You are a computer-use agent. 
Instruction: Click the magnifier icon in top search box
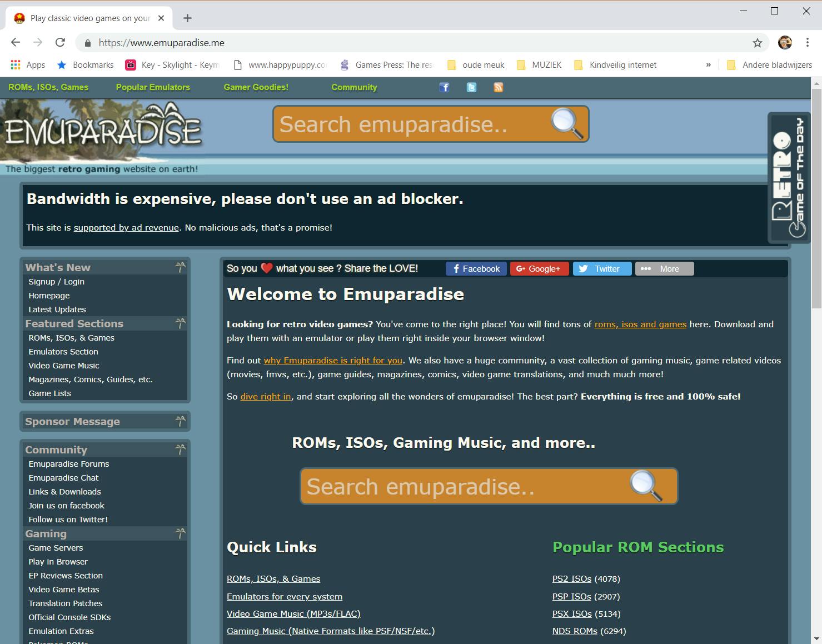(x=567, y=123)
